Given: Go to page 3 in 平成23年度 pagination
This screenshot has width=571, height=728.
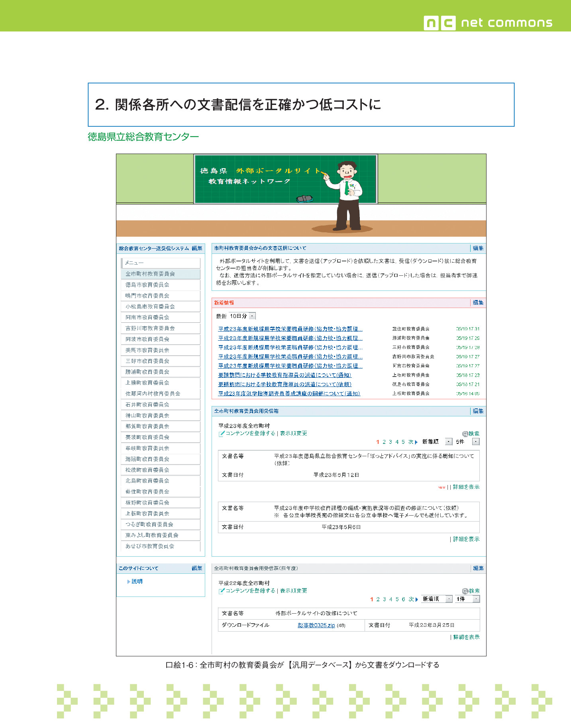Looking at the screenshot, I should click(390, 442).
